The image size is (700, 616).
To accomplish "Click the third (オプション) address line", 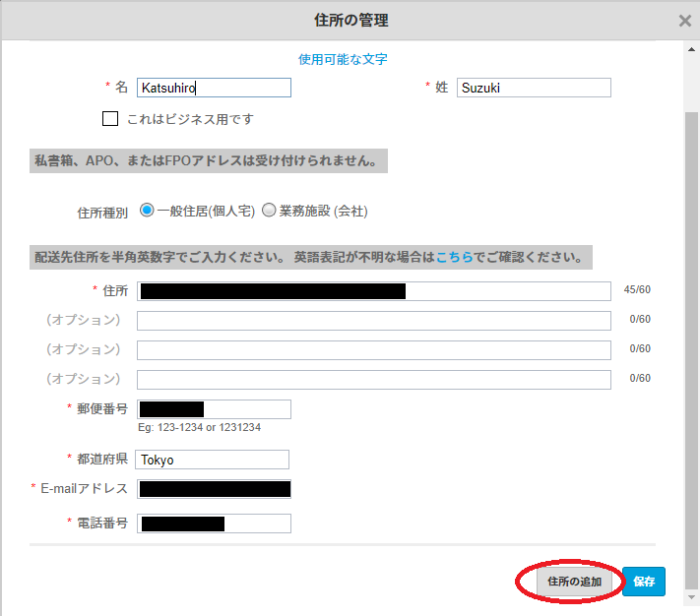I will (x=374, y=380).
